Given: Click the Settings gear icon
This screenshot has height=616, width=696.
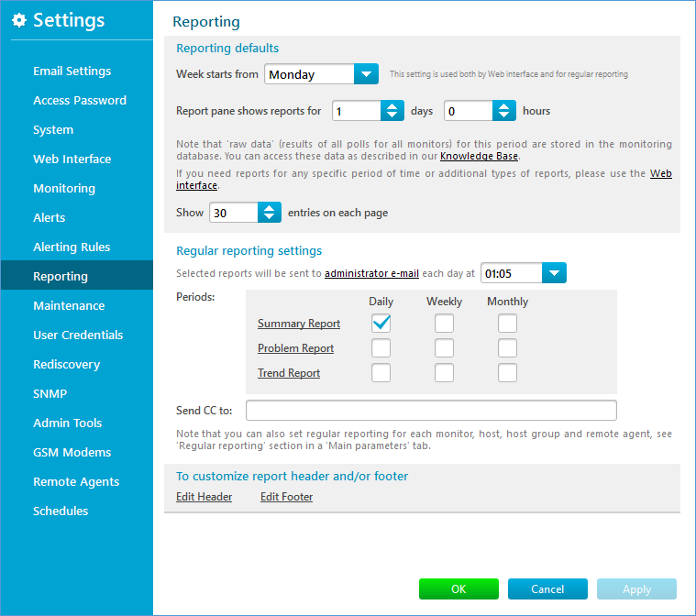Looking at the screenshot, I should [19, 20].
